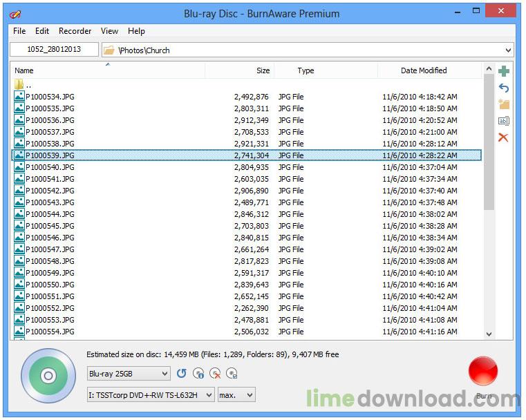Select file P1000545.JPG in the list
Viewport: 526px width, 420px height.
[50, 226]
